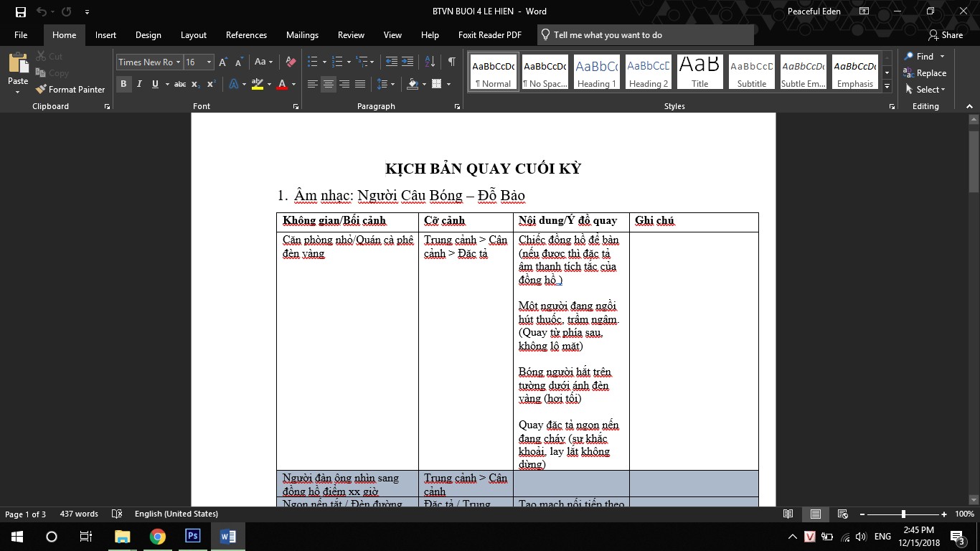Open Photoshop from the taskbar
This screenshot has width=980, height=551.
(192, 536)
